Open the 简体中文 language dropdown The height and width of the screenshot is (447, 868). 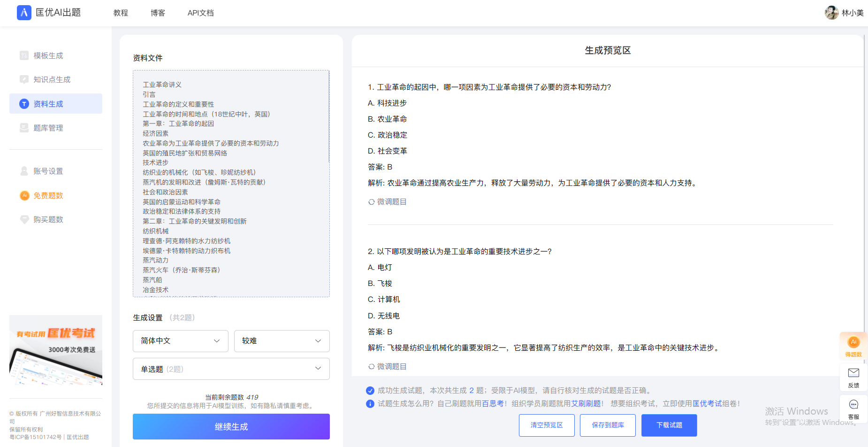(x=181, y=341)
